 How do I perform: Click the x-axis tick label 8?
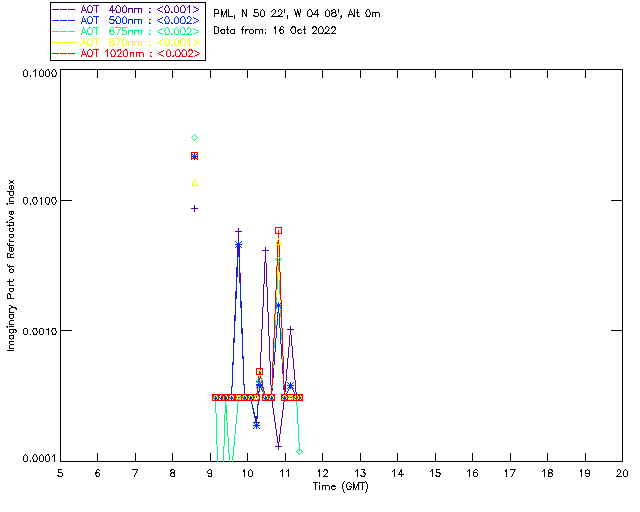(x=173, y=473)
